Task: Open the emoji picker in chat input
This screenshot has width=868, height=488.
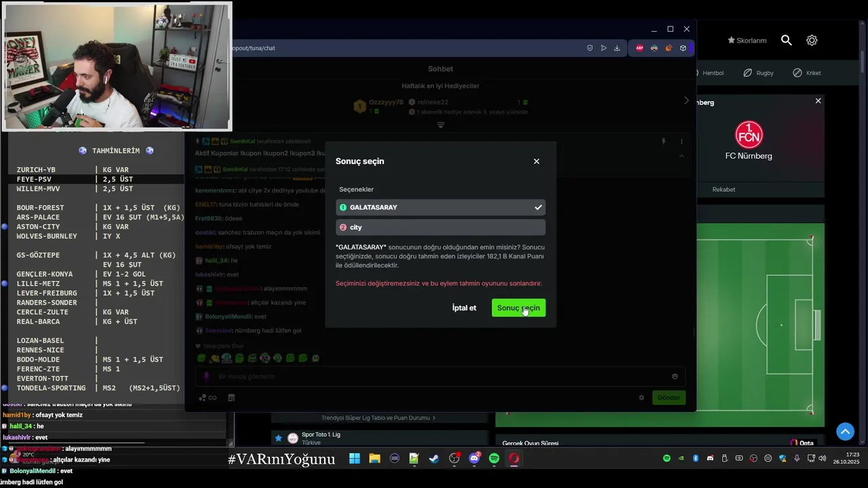Action: click(675, 376)
